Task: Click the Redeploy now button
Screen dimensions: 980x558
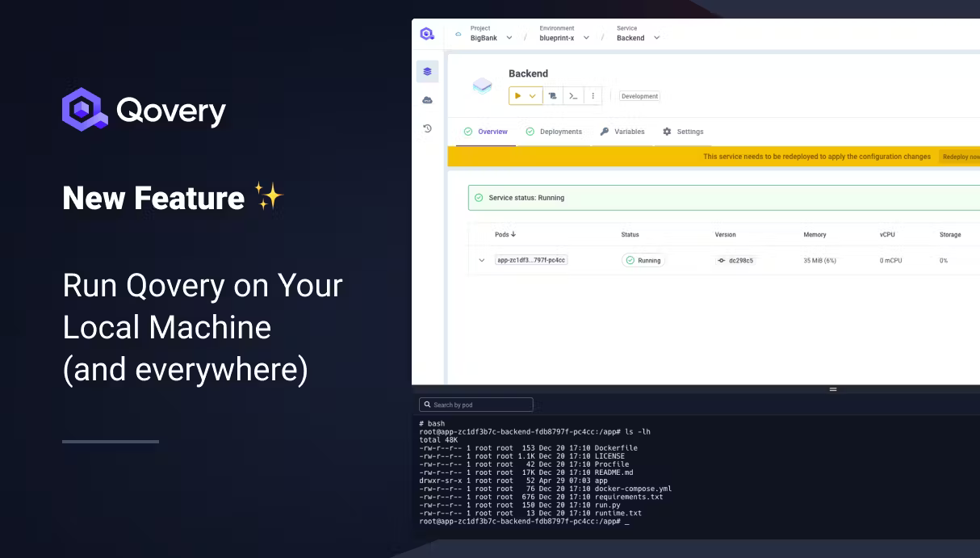Action: tap(961, 157)
